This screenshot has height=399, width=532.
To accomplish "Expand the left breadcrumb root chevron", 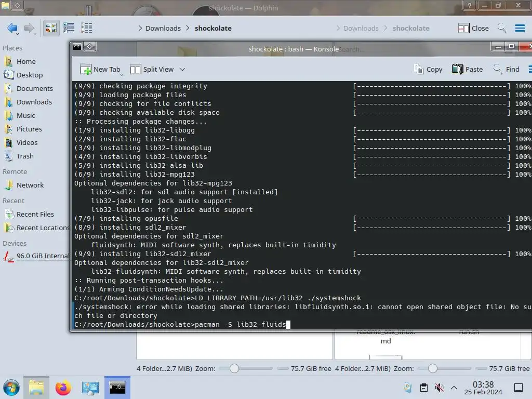I will coord(140,28).
